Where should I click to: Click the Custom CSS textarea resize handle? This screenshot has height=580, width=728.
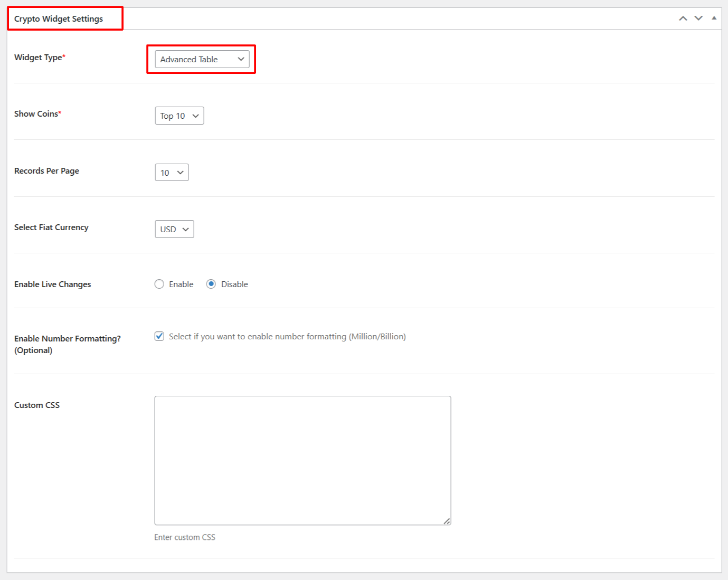pos(447,521)
